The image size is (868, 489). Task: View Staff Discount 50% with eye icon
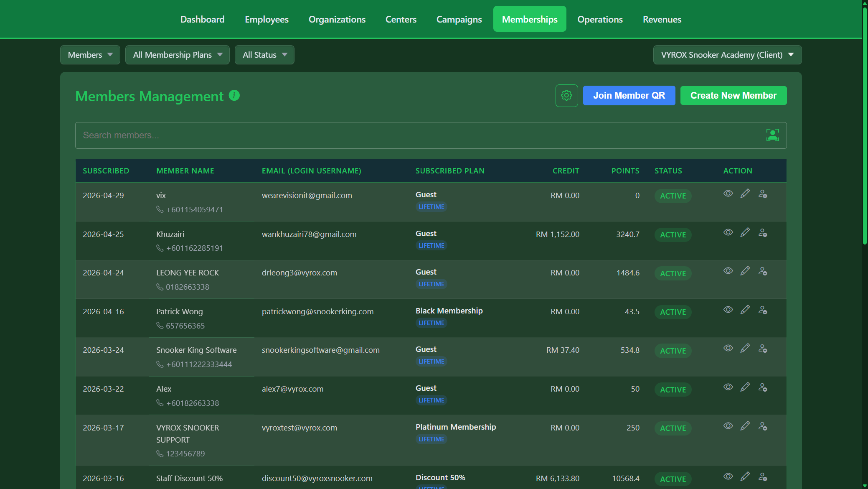(x=728, y=476)
